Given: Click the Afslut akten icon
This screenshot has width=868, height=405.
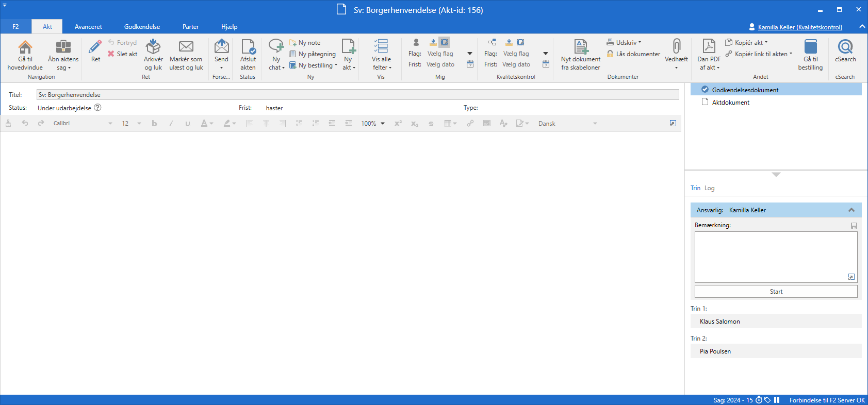Looking at the screenshot, I should click(248, 47).
